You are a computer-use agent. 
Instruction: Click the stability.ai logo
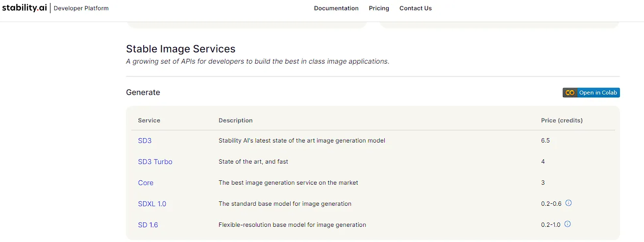[x=25, y=8]
